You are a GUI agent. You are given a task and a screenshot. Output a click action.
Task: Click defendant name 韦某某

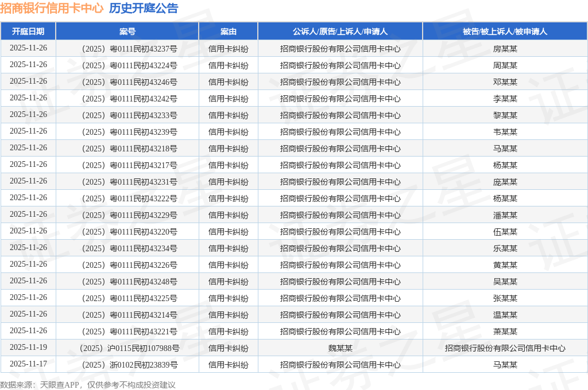click(505, 132)
